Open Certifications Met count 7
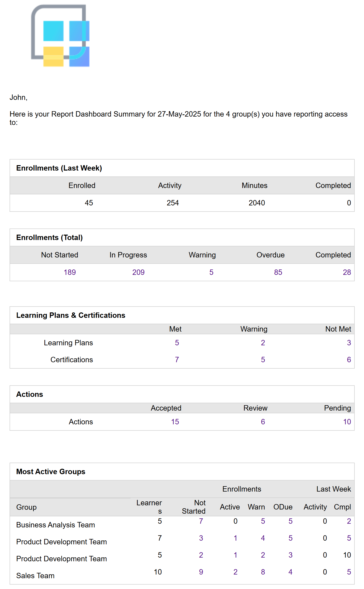The image size is (364, 589). pyautogui.click(x=177, y=360)
